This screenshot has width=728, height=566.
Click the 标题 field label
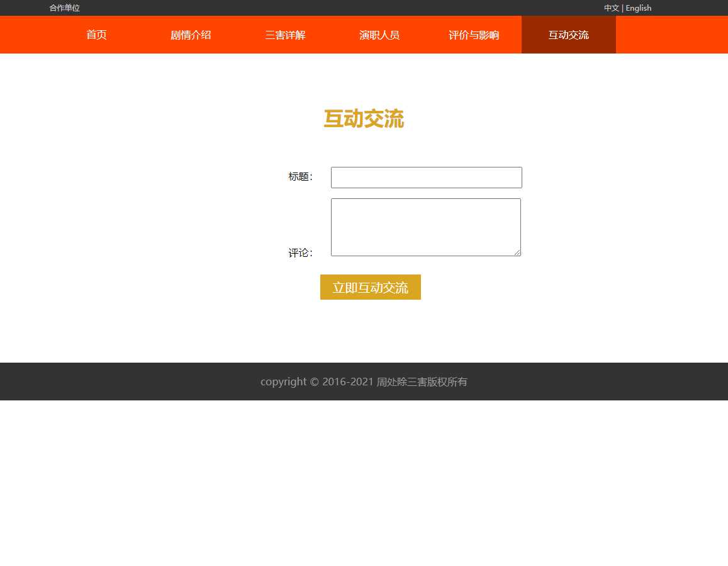(x=301, y=177)
